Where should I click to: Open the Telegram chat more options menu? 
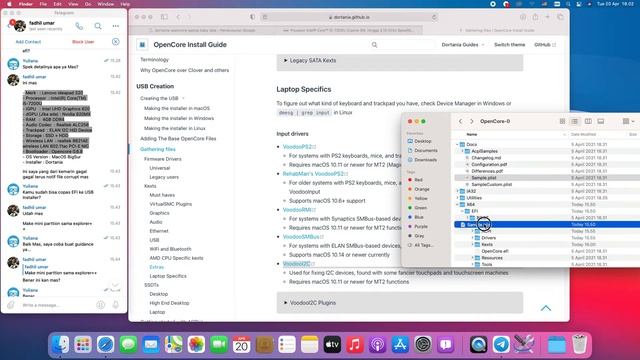116,26
